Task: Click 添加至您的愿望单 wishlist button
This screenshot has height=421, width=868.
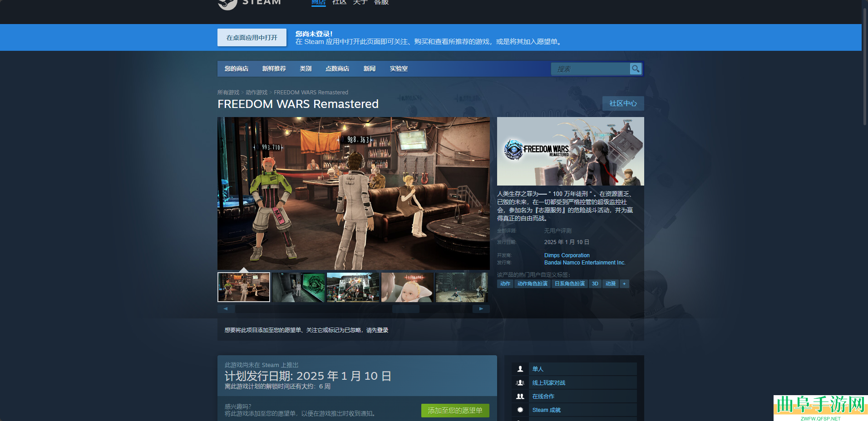Action: click(455, 411)
